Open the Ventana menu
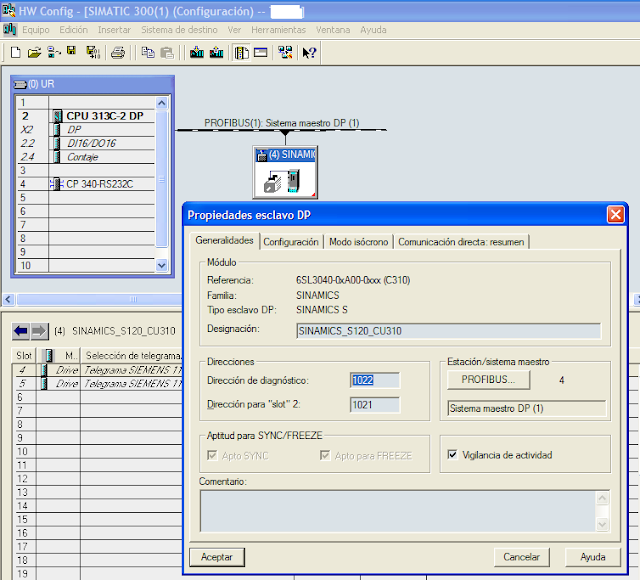This screenshot has width=640, height=580. click(x=333, y=30)
